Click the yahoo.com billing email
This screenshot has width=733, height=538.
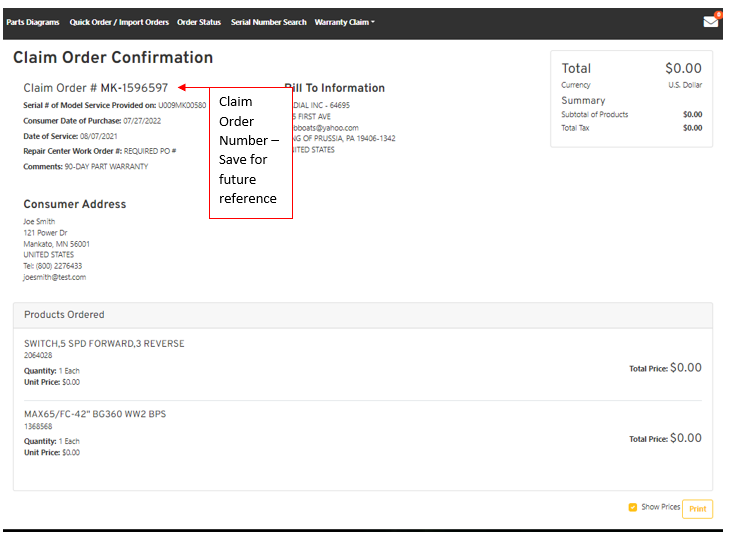326,128
